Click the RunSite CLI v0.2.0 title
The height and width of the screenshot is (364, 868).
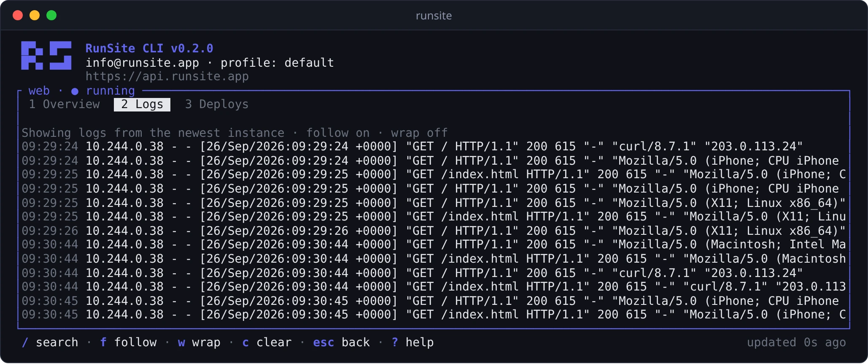149,48
